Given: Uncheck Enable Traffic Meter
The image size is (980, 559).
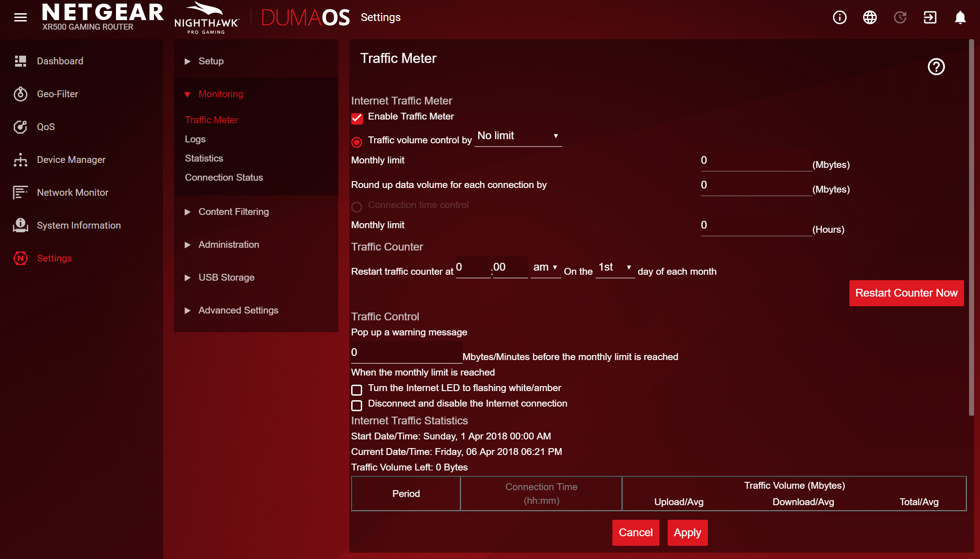Looking at the screenshot, I should pyautogui.click(x=357, y=118).
